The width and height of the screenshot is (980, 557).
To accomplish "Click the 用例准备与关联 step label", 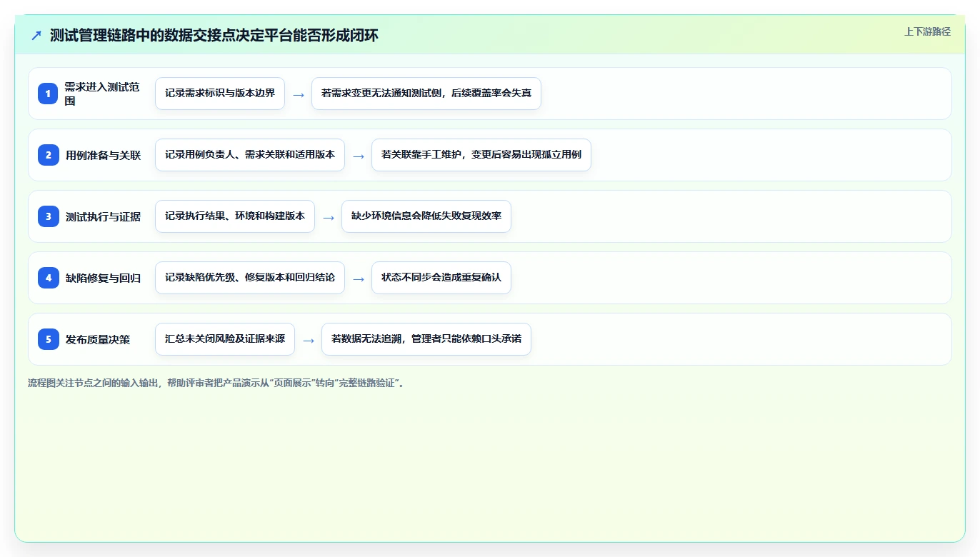I will pyautogui.click(x=104, y=155).
